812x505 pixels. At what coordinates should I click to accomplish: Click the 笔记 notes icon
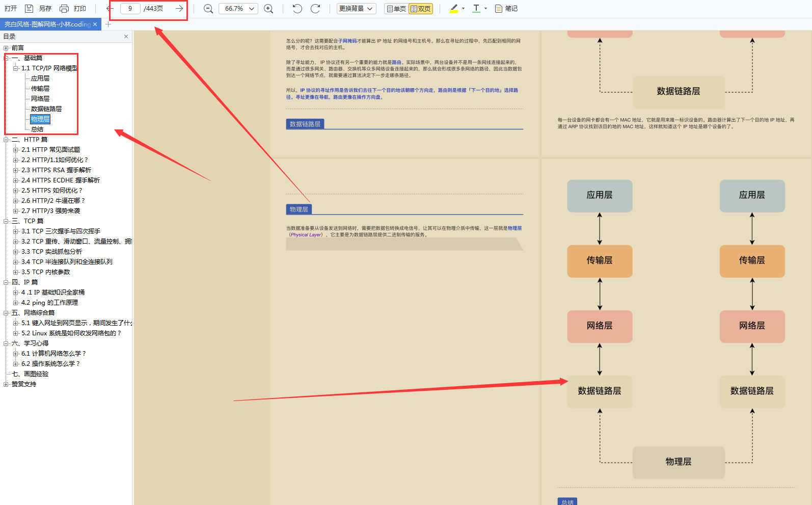click(499, 9)
